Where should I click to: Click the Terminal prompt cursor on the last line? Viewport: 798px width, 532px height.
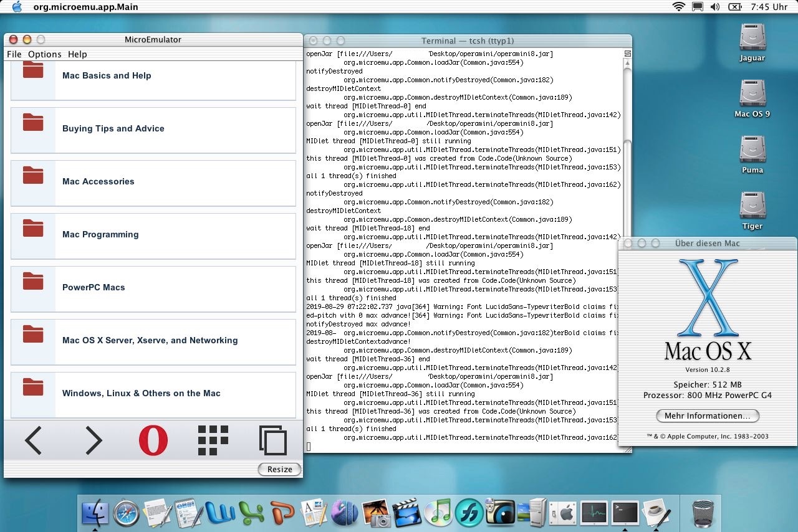[x=309, y=447]
